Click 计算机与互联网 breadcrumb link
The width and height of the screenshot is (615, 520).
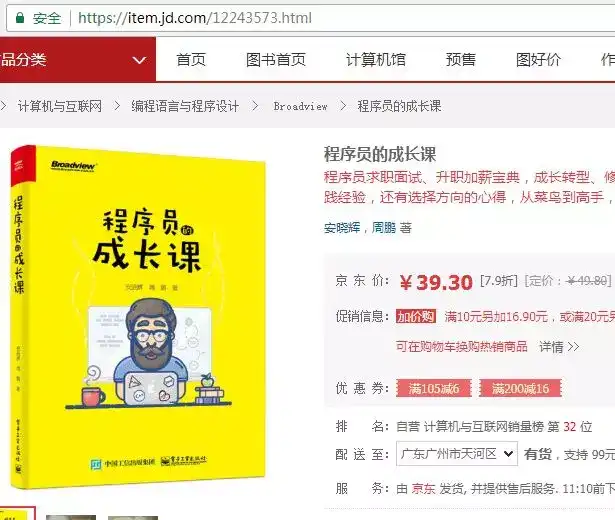[60, 106]
